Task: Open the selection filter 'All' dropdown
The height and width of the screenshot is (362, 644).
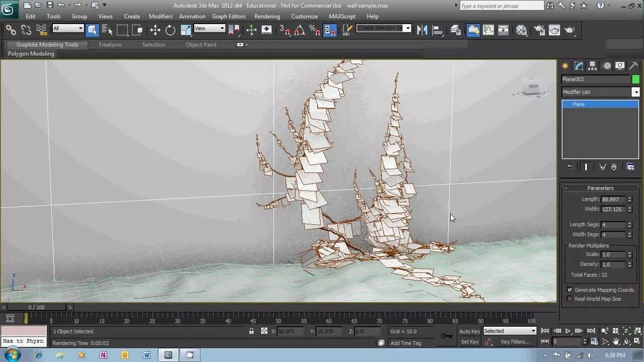Action: 80,29
